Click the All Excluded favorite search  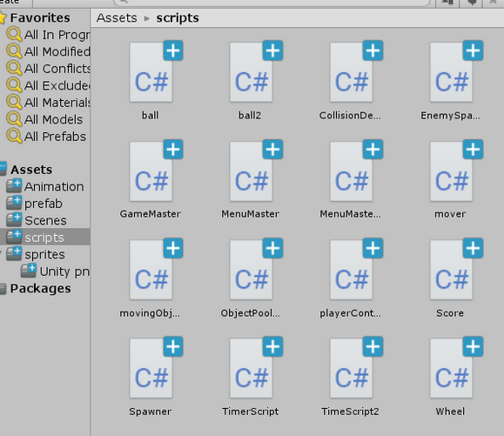[x=48, y=85]
